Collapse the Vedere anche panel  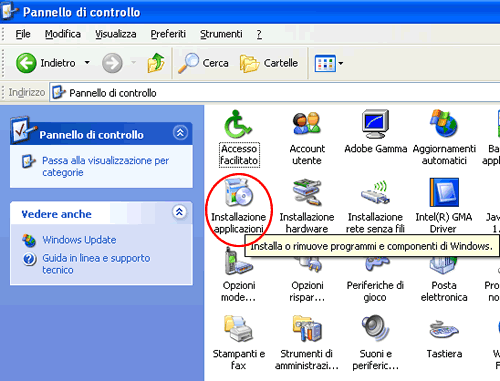(180, 212)
